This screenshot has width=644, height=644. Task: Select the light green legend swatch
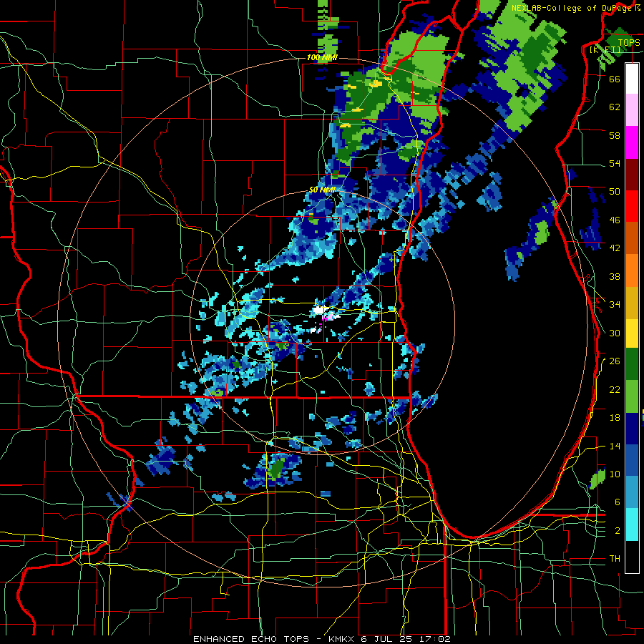pos(632,396)
